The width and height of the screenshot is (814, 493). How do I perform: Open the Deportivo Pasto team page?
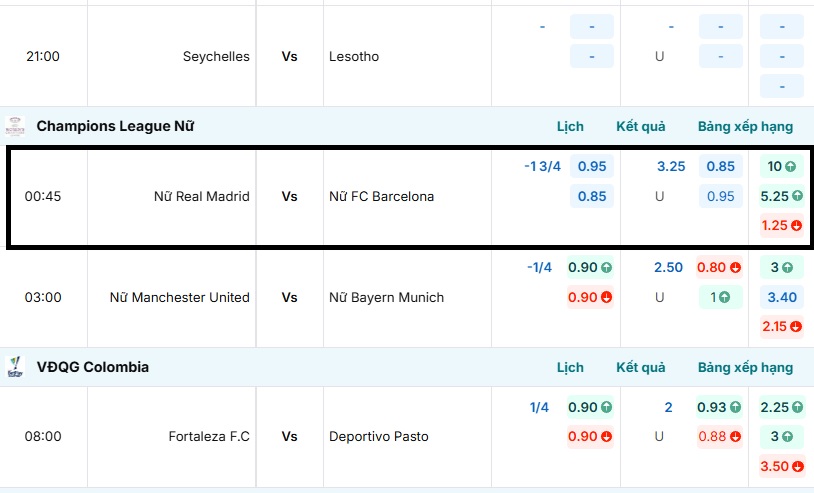pyautogui.click(x=379, y=437)
